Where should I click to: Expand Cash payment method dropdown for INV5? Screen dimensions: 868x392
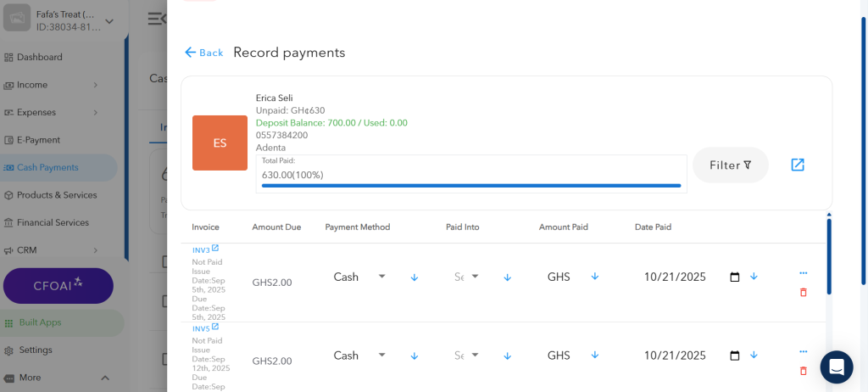point(381,356)
